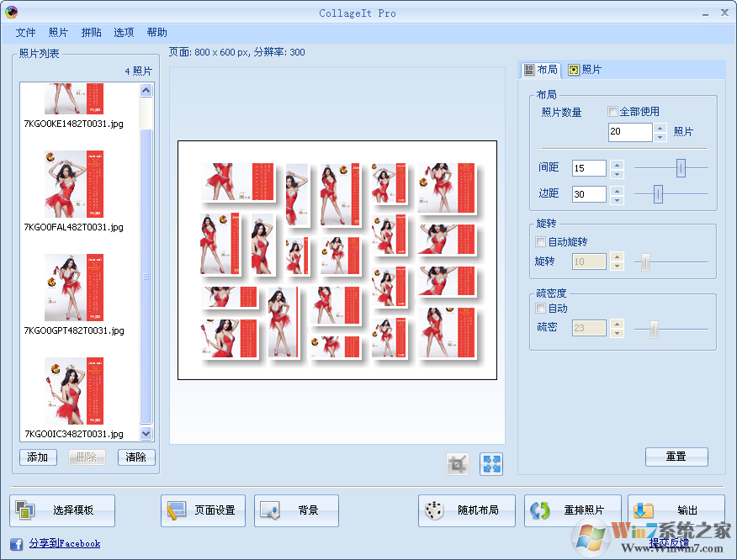737x560 pixels.
Task: Click the blue expand-arrows preview icon
Action: 490,463
